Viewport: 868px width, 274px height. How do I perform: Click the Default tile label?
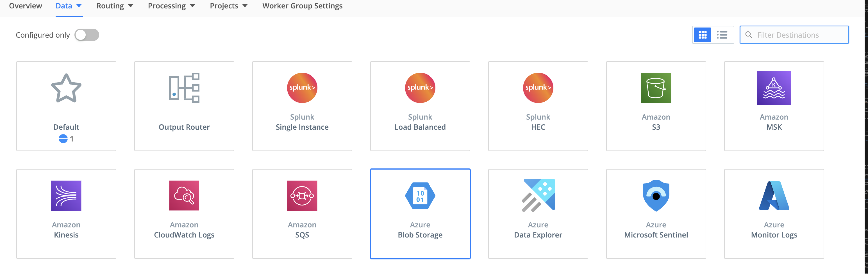tap(66, 127)
